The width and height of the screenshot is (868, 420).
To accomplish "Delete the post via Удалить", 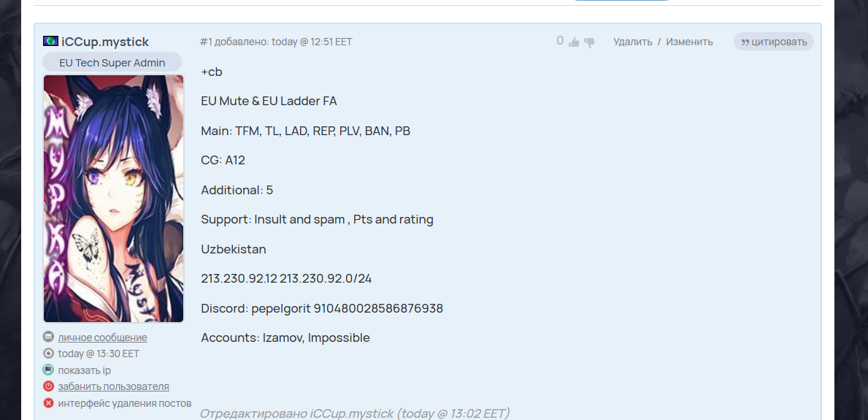I will pyautogui.click(x=633, y=42).
